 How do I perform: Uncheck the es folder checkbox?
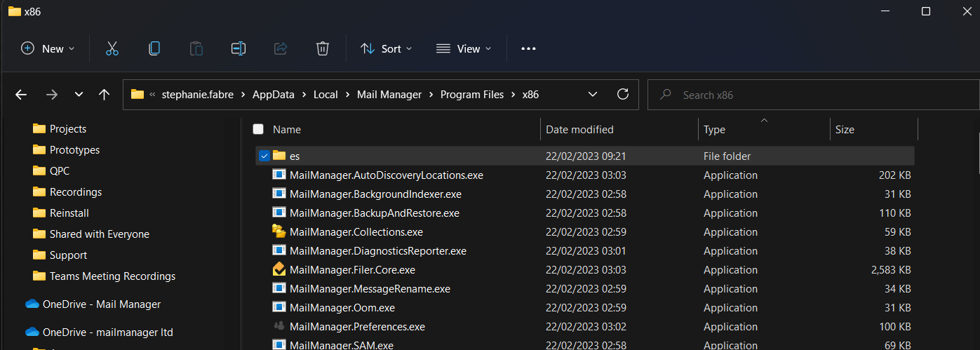[x=264, y=156]
